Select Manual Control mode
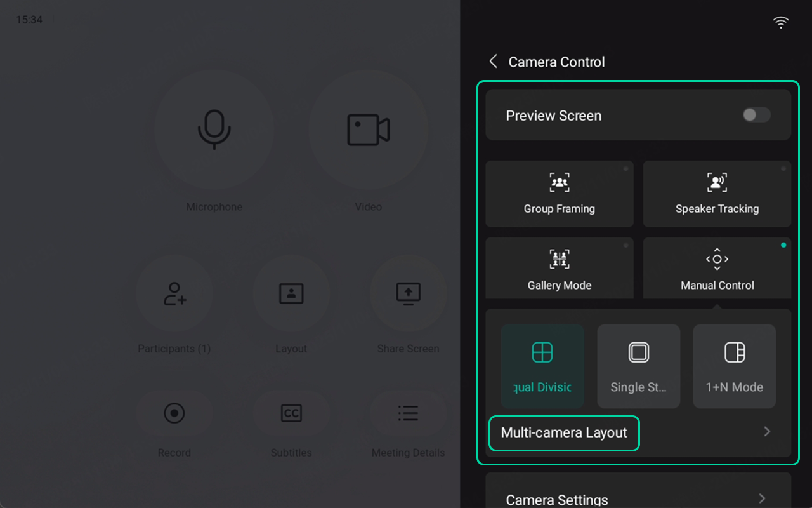812x508 pixels. tap(717, 269)
